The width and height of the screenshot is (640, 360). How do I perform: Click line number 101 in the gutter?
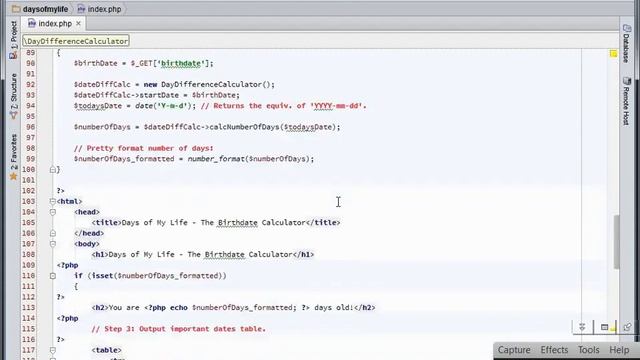pyautogui.click(x=30, y=180)
